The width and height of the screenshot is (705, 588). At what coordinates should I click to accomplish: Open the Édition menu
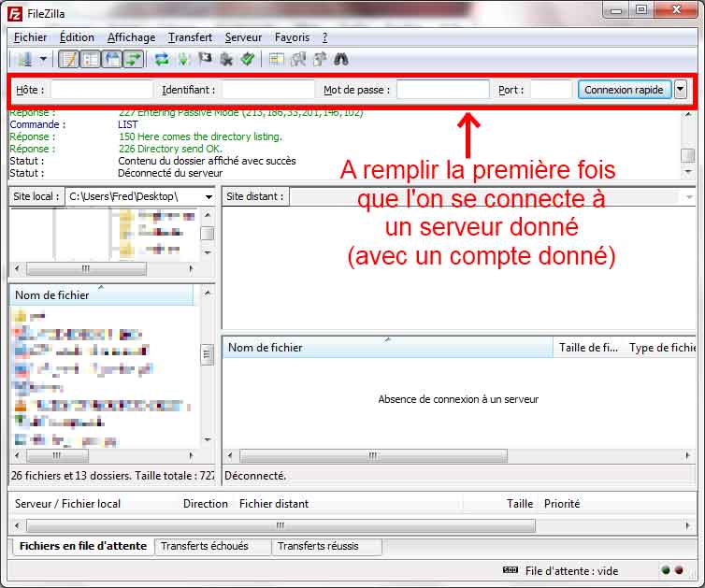coord(77,37)
